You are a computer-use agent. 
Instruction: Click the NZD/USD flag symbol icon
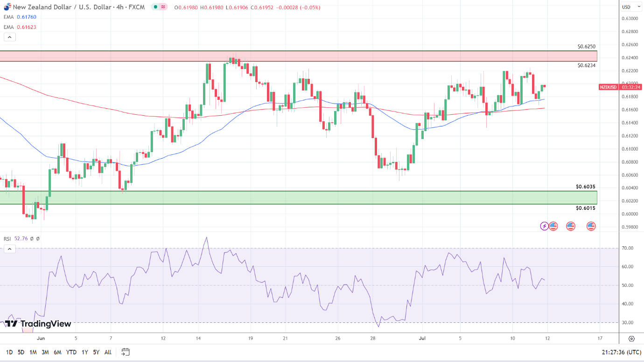[x=7, y=7]
